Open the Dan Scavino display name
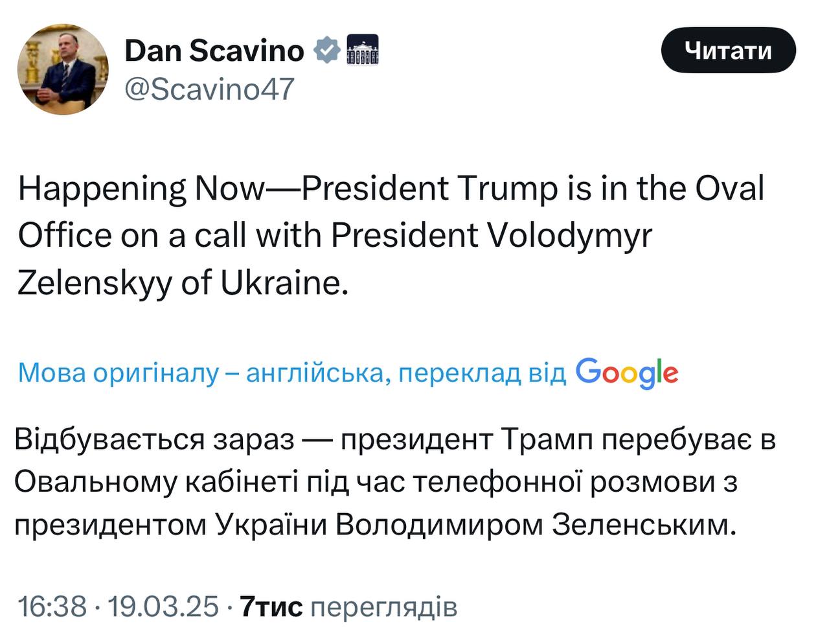 [214, 51]
